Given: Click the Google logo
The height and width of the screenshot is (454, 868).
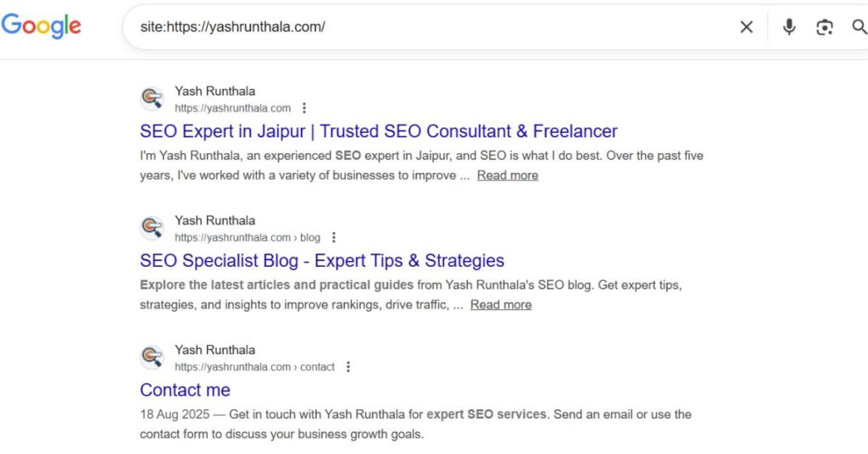Looking at the screenshot, I should coord(41,26).
